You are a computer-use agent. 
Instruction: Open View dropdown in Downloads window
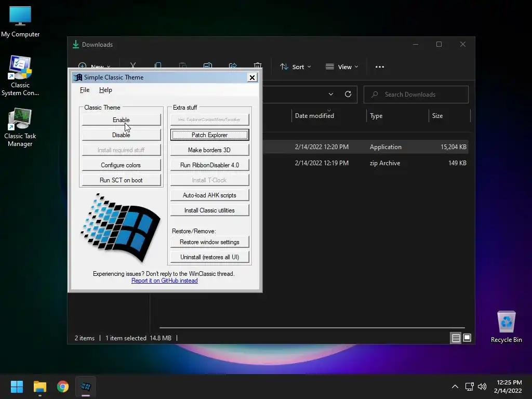click(342, 67)
